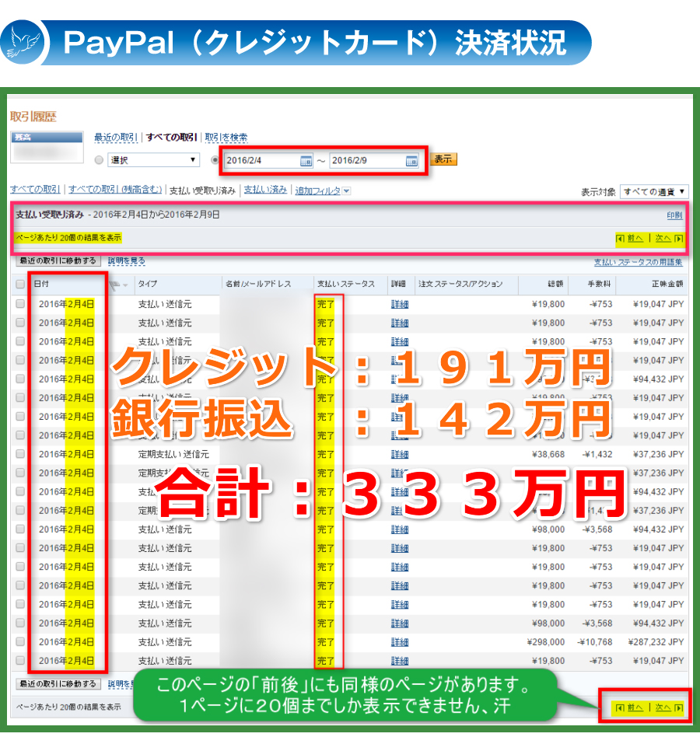This screenshot has width=700, height=751.
Task: Click the 印刷 print link
Action: point(674,215)
